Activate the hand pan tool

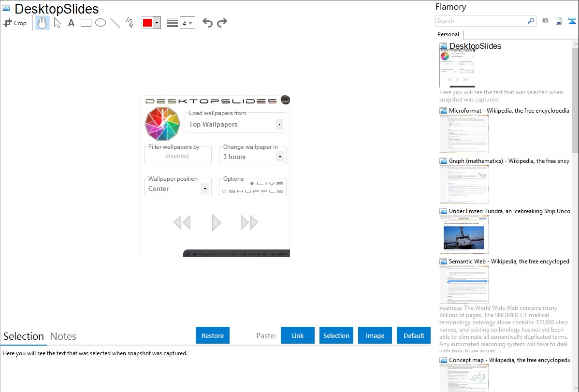pyautogui.click(x=43, y=23)
